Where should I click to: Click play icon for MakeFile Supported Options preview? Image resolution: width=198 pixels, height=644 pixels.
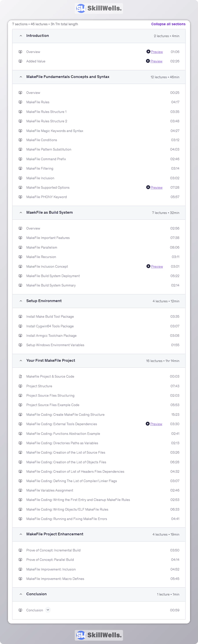point(148,187)
